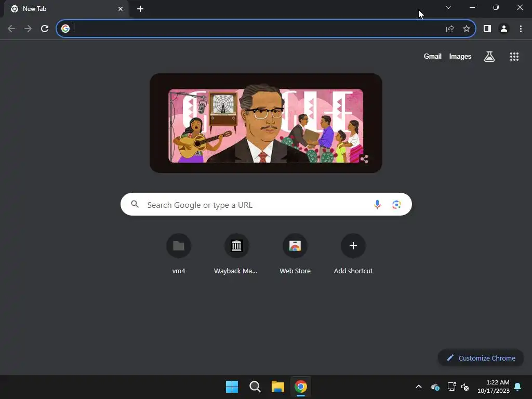Open the Wayback Machine shortcut
Viewport: 532px width, 399px height.
coord(236,254)
